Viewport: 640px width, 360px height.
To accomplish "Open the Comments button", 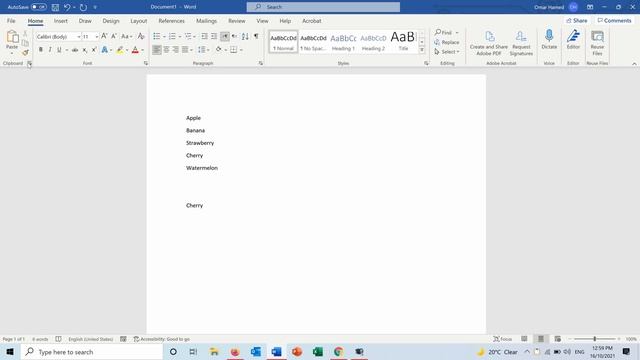I will click(x=614, y=20).
